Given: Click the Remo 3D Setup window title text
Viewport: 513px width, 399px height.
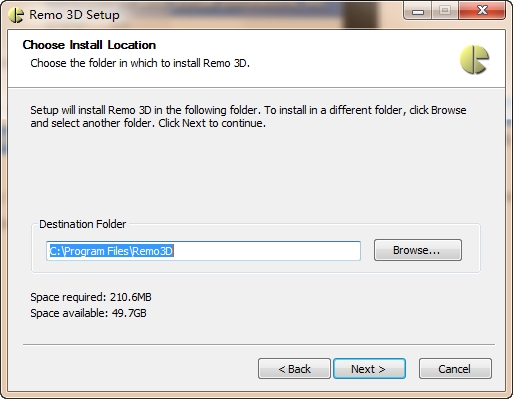Looking at the screenshot, I should coord(74,15).
